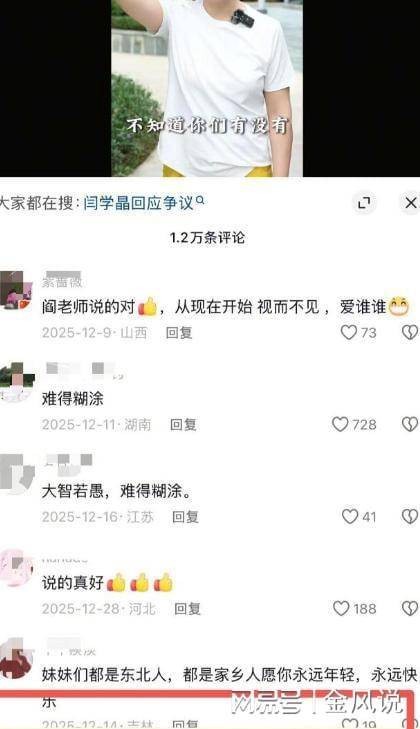Reply to the 2025-12-9 Shanxi comment
Image resolution: width=420 pixels, height=729 pixels.
[x=179, y=332]
